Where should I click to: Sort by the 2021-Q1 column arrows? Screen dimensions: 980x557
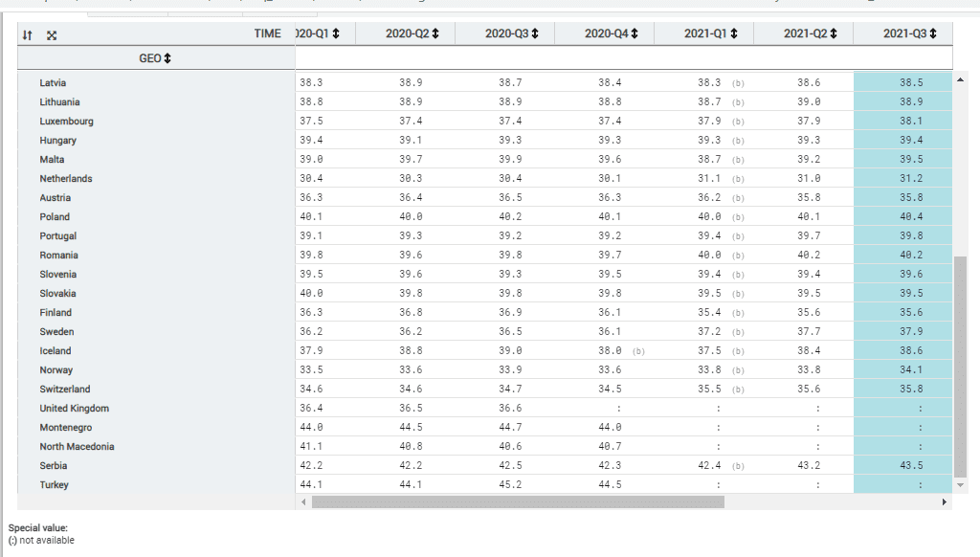click(734, 33)
